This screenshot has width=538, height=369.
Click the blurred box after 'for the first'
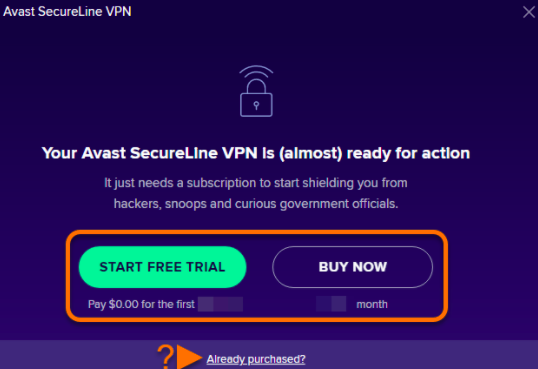click(x=220, y=304)
